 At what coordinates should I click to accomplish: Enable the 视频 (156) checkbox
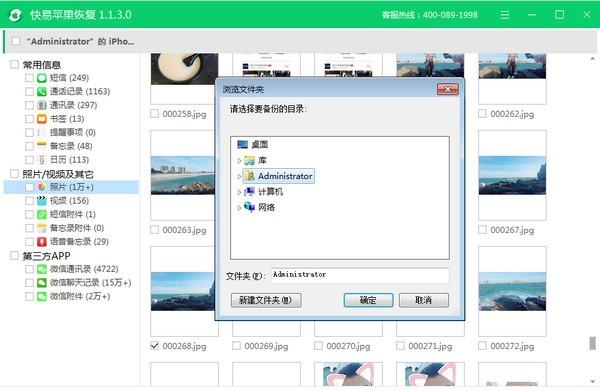(x=29, y=201)
